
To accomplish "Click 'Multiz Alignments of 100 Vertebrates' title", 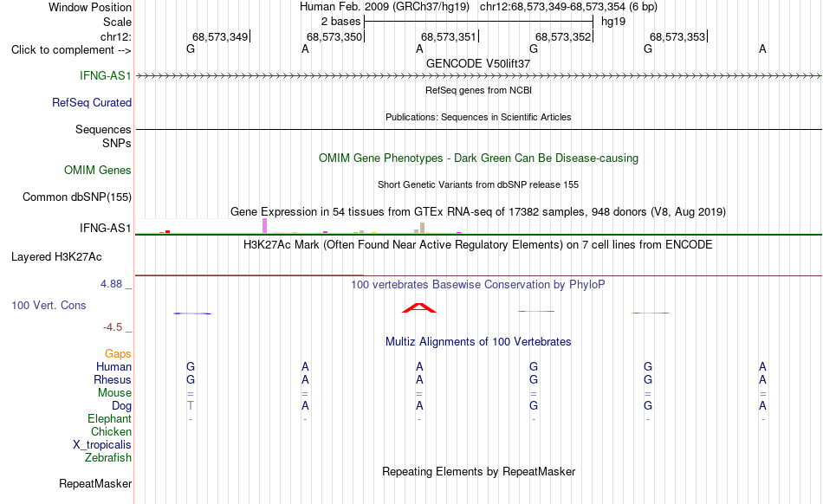I will [478, 341].
